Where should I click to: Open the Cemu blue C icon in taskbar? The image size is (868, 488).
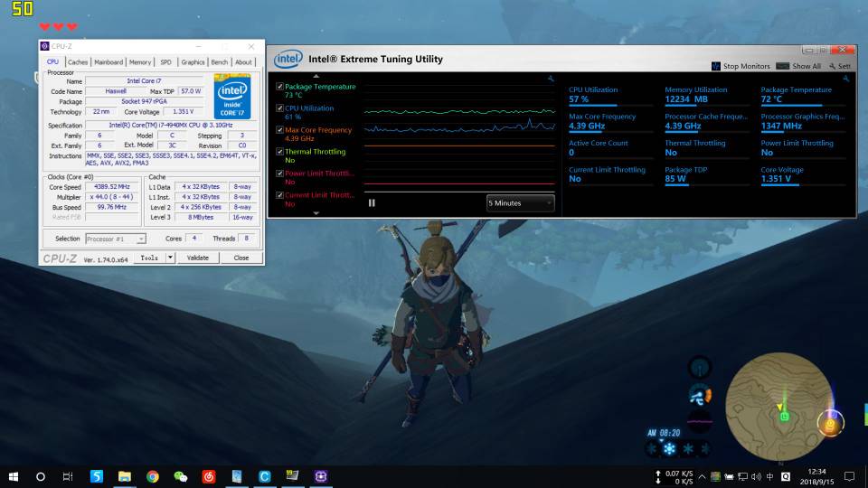tap(265, 476)
